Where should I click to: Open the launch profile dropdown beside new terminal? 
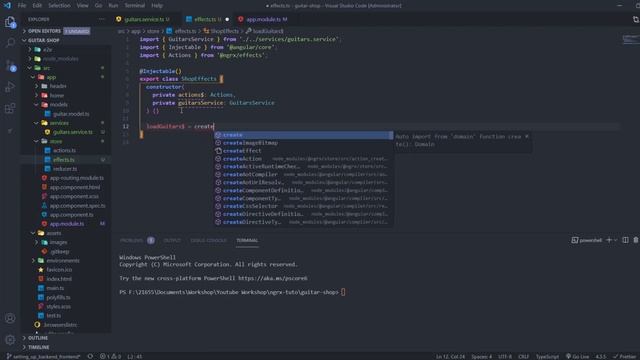[x=616, y=240]
